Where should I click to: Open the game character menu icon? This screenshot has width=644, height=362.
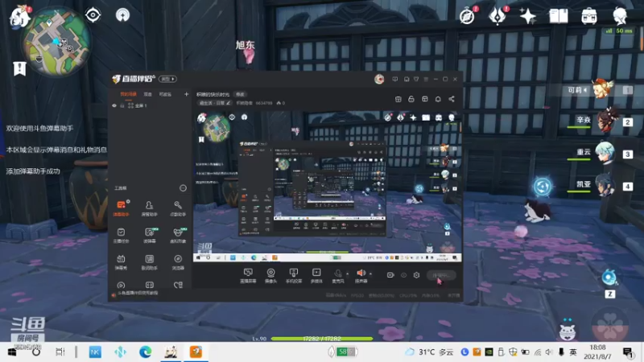click(619, 16)
